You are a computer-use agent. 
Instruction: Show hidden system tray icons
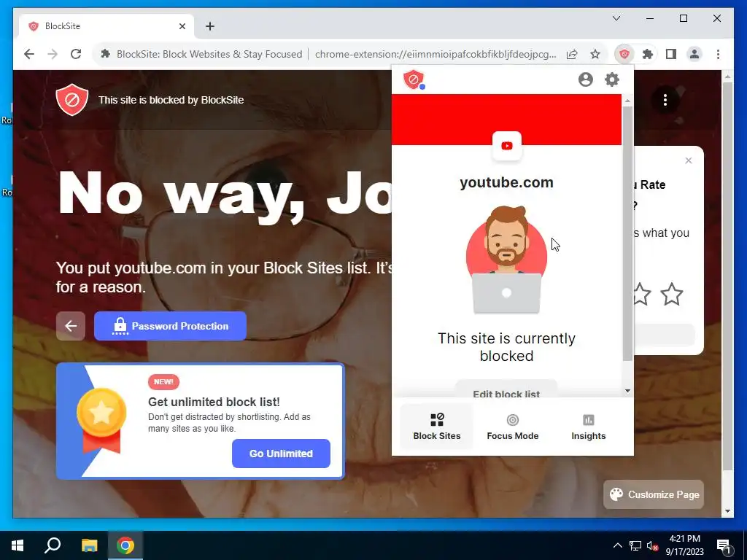click(617, 545)
